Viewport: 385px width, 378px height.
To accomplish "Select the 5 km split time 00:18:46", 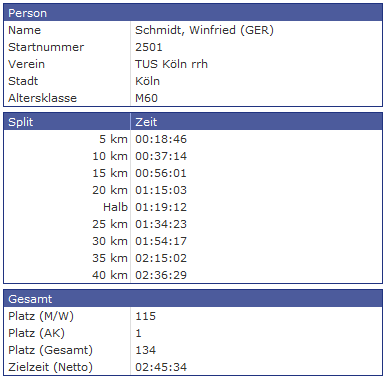I will coord(161,139).
